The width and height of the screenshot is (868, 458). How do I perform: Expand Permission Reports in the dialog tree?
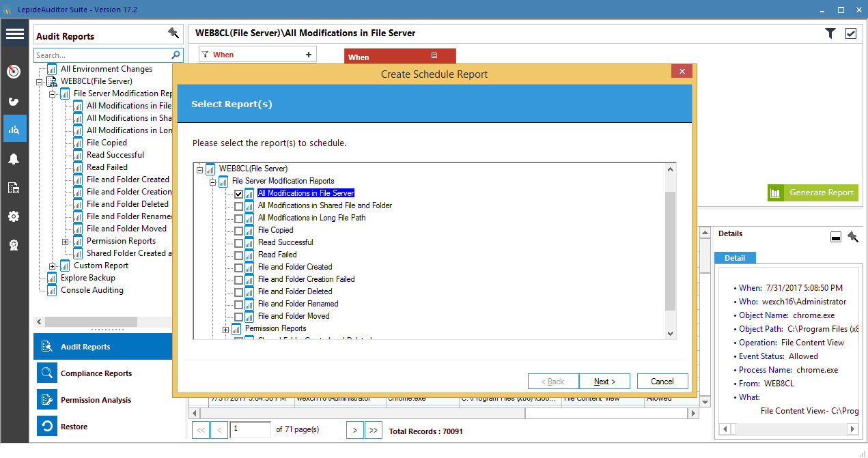coord(225,329)
